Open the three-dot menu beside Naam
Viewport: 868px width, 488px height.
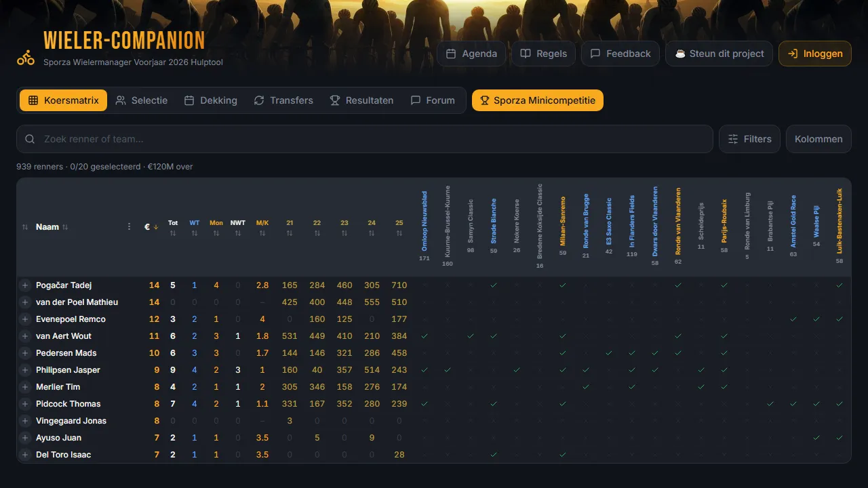pos(129,226)
